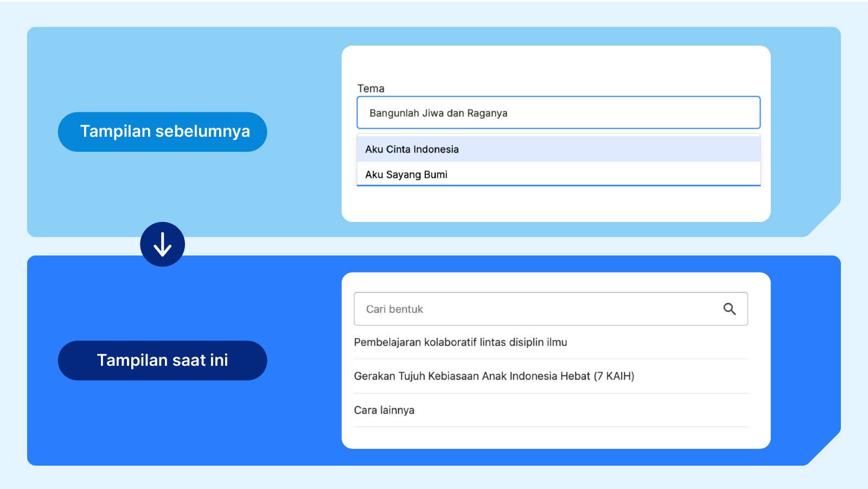
Task: Select the Aku Cinta Indonesia option
Action: tap(558, 149)
